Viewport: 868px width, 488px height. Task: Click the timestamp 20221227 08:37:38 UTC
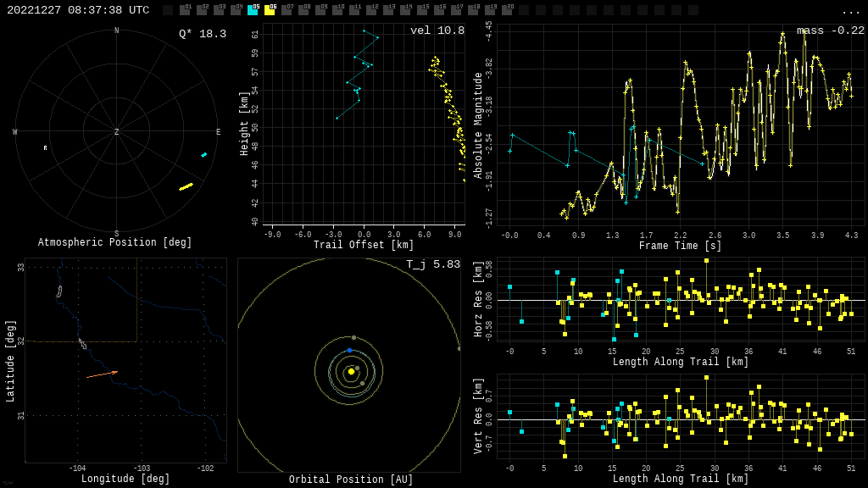tap(78, 10)
